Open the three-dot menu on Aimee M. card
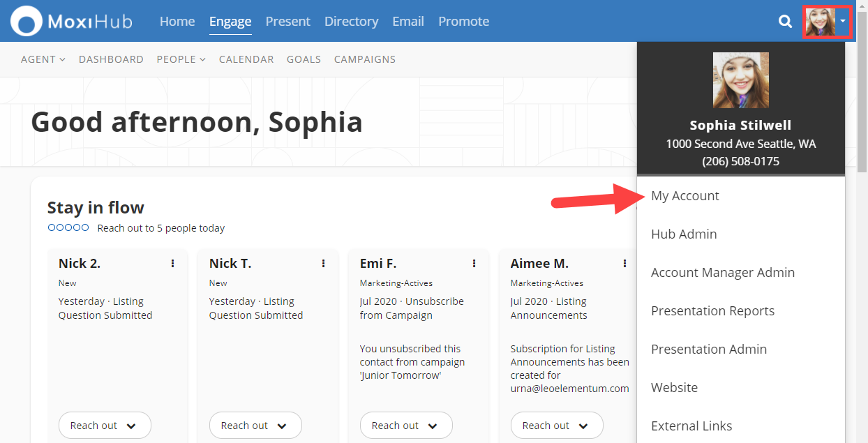The width and height of the screenshot is (868, 443). pyautogui.click(x=624, y=264)
